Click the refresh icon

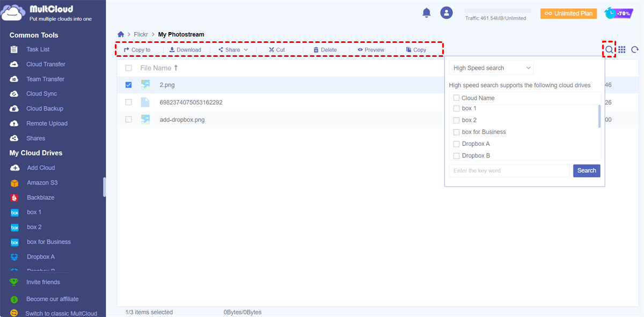(x=635, y=49)
